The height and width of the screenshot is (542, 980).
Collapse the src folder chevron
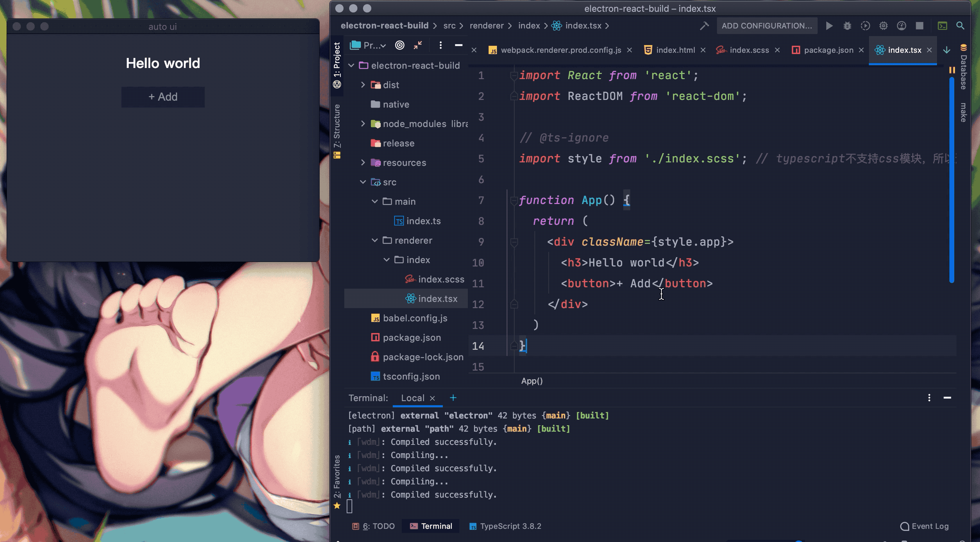tap(363, 182)
